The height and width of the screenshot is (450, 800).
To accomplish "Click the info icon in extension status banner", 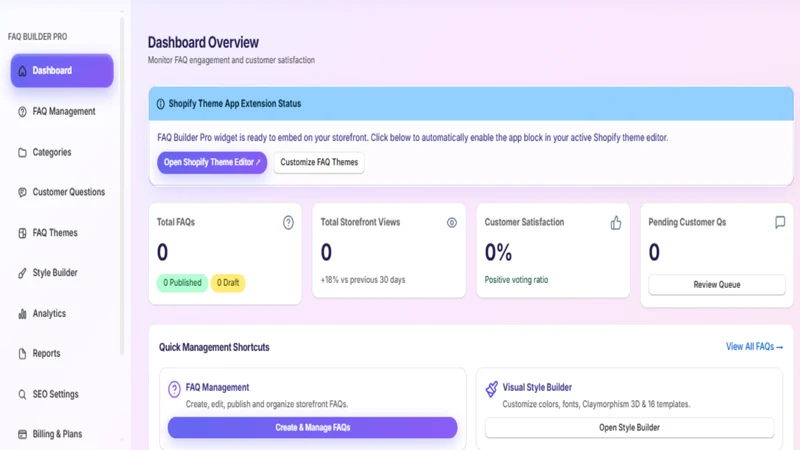I will pos(161,104).
